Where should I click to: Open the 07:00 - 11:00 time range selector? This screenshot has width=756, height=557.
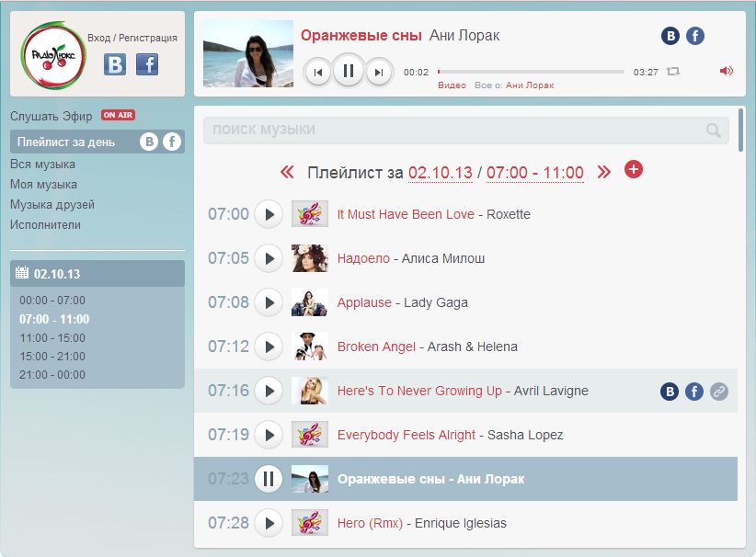pyautogui.click(x=534, y=173)
